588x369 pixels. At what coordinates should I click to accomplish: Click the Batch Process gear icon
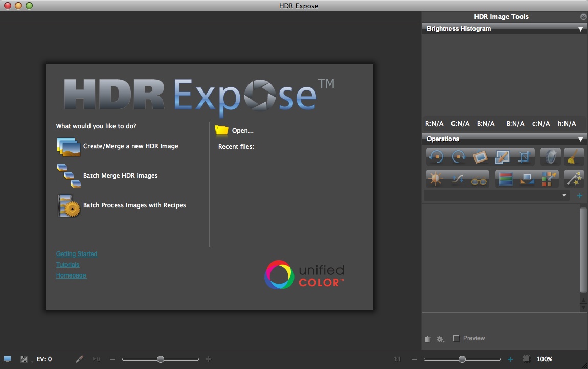69,205
